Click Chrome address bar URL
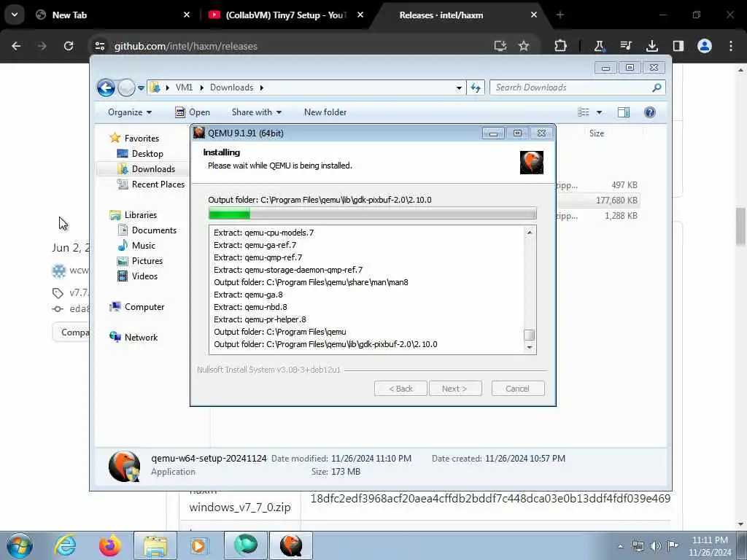The height and width of the screenshot is (560, 747). click(186, 46)
